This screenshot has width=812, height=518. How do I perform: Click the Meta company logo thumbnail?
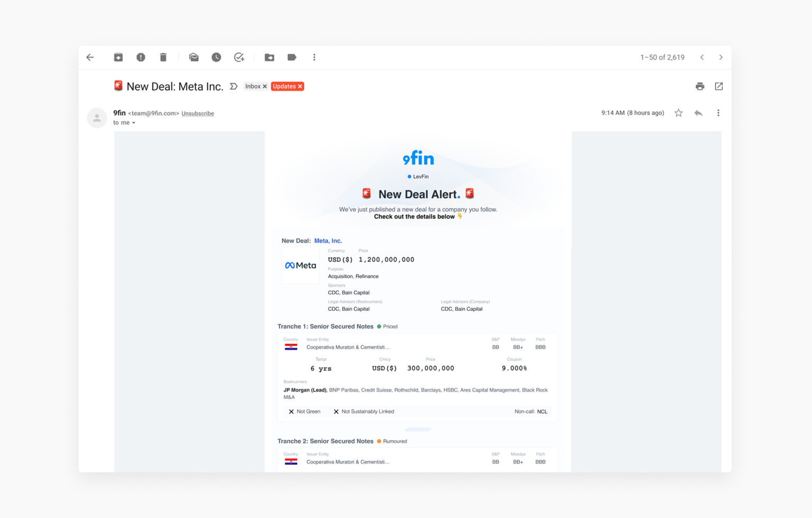pos(300,265)
